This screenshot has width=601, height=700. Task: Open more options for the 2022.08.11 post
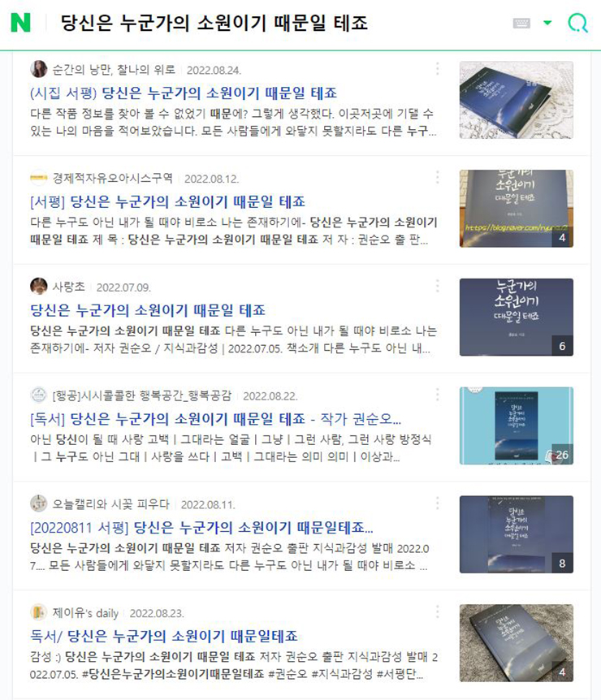(x=437, y=503)
